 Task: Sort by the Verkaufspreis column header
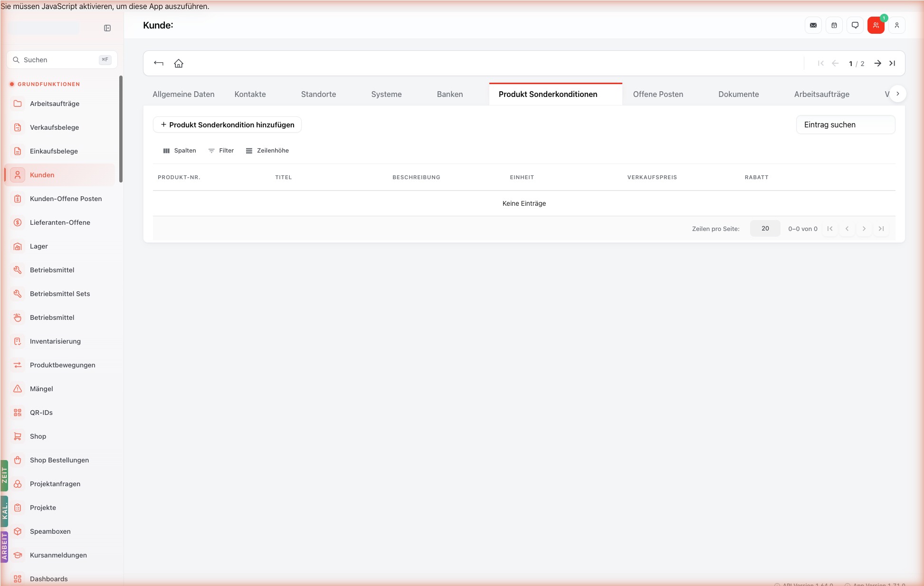point(652,177)
